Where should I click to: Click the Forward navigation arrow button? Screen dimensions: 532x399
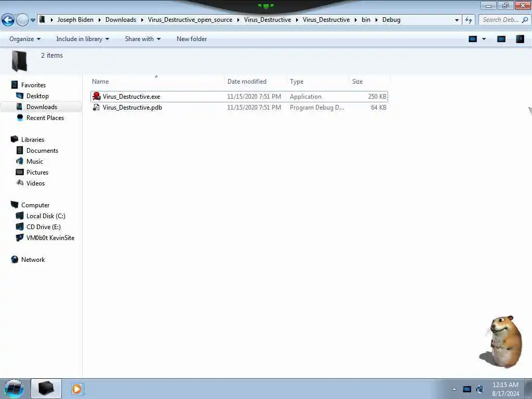[x=22, y=20]
